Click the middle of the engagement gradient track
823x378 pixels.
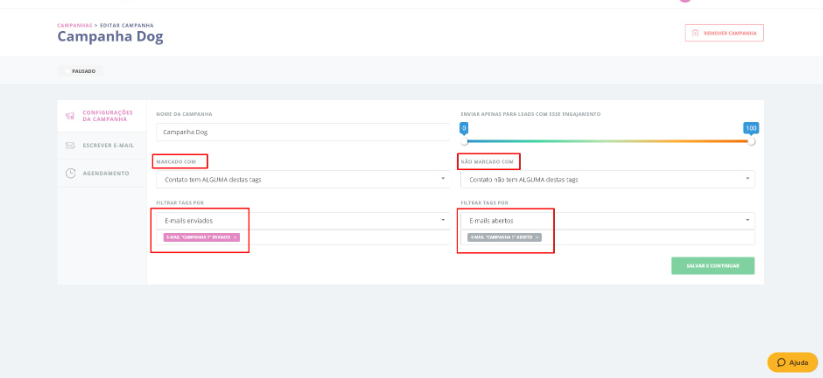[x=607, y=141]
